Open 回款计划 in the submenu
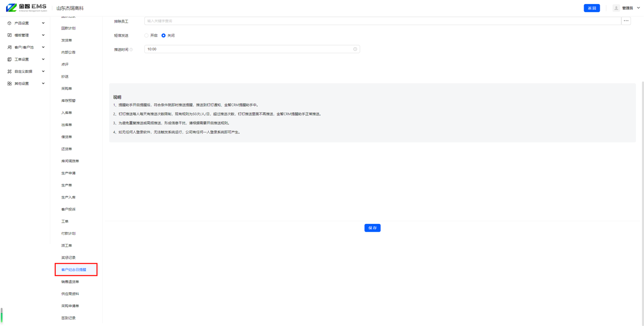The image size is (644, 326). tap(68, 28)
